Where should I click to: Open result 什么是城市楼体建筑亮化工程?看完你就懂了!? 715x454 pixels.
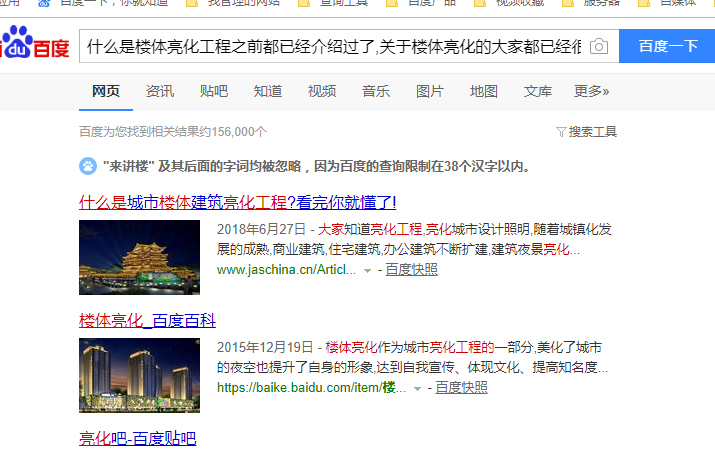click(x=238, y=202)
